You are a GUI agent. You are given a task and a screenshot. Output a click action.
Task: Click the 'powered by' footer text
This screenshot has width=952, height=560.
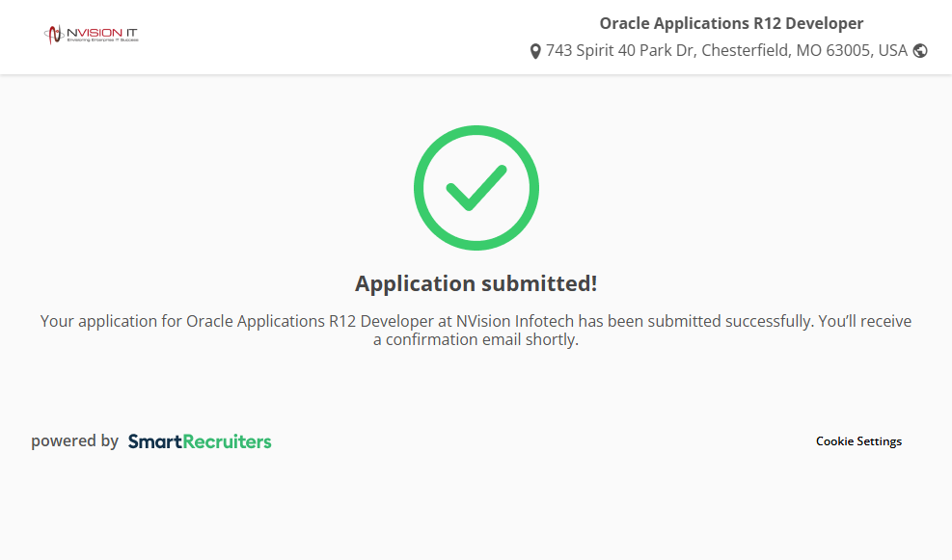click(74, 441)
